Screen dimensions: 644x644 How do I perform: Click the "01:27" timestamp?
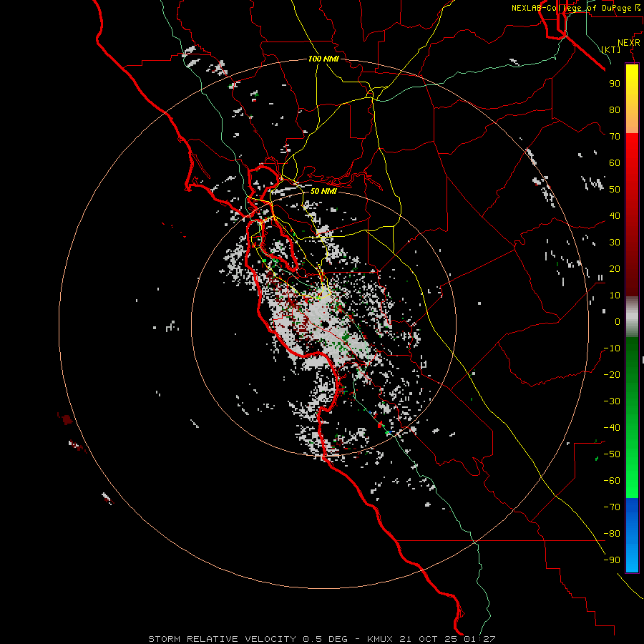479,639
